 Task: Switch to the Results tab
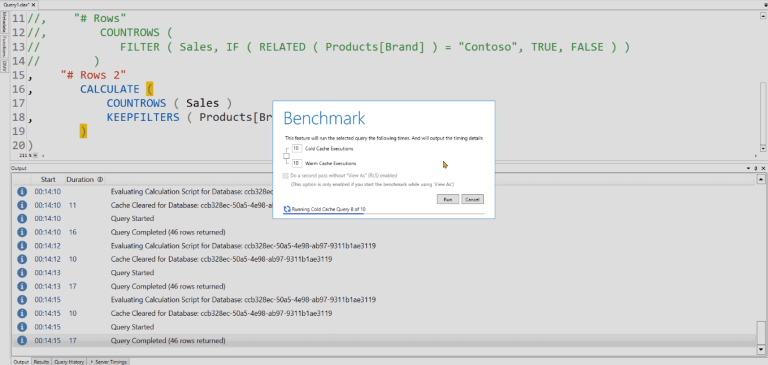tap(41, 362)
